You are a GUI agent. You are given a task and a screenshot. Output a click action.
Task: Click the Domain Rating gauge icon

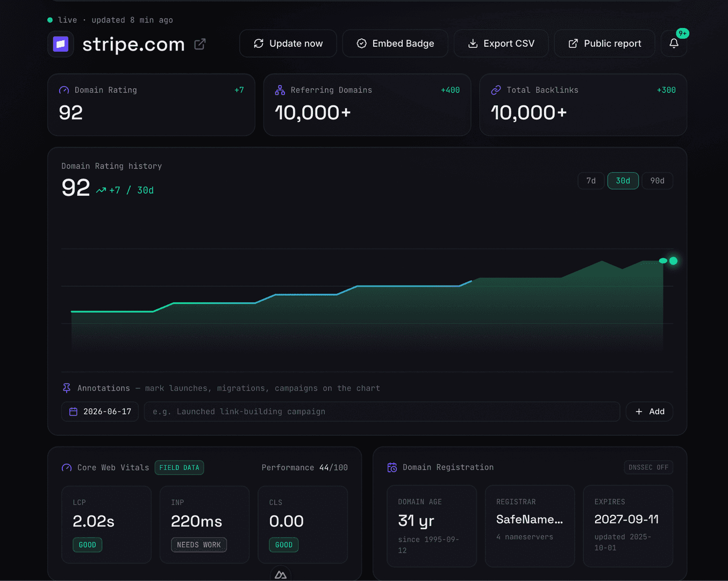pos(64,90)
